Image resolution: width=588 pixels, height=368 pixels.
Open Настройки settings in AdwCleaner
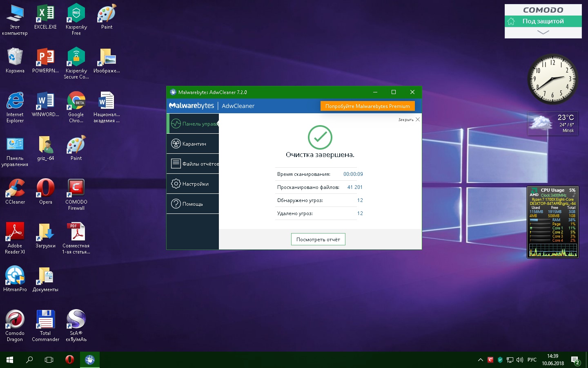click(x=193, y=184)
